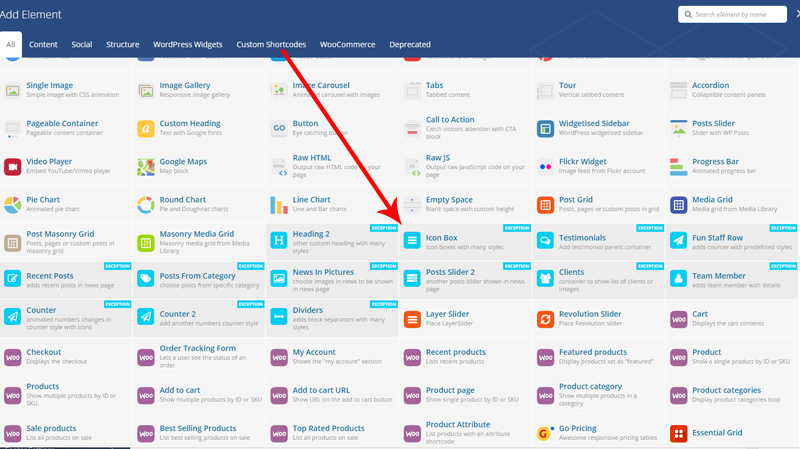800x449 pixels.
Task: Show the WordPress Widgets tab
Action: click(x=188, y=44)
